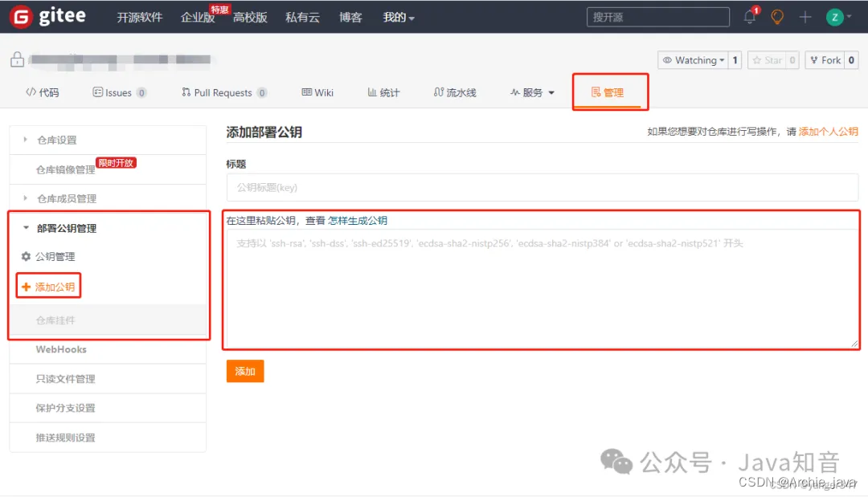Open the notifications bell

(x=750, y=17)
